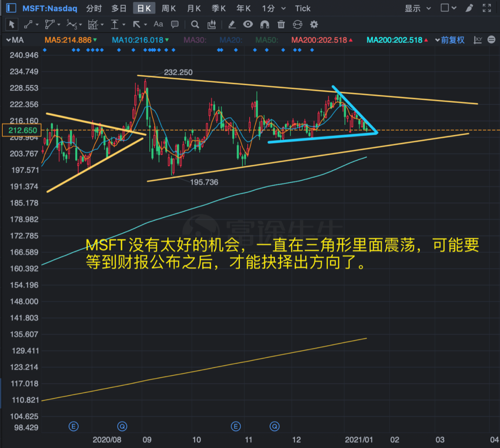Image resolution: width=500 pixels, height=448 pixels.
Task: Switch to 周K weekly chart tab
Action: (x=169, y=8)
